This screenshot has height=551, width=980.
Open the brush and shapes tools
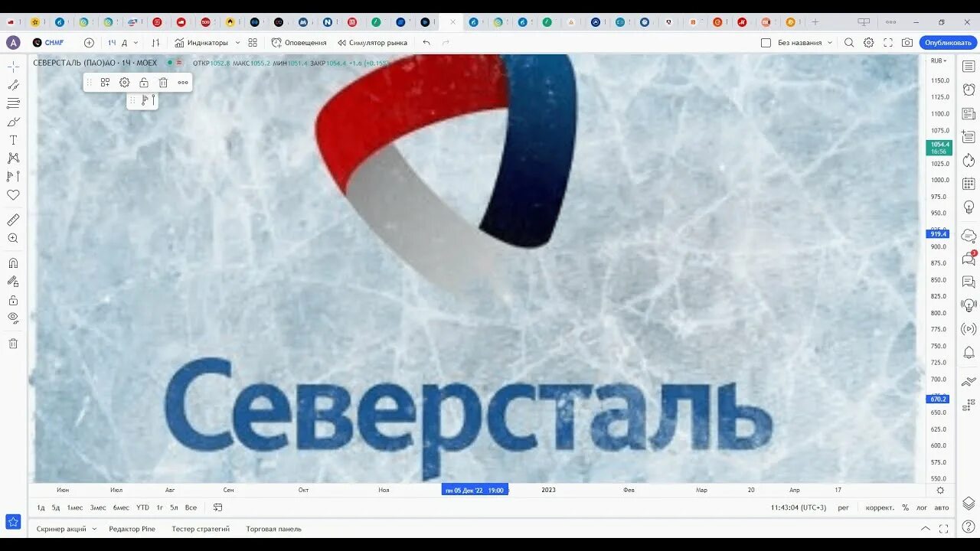coord(13,122)
